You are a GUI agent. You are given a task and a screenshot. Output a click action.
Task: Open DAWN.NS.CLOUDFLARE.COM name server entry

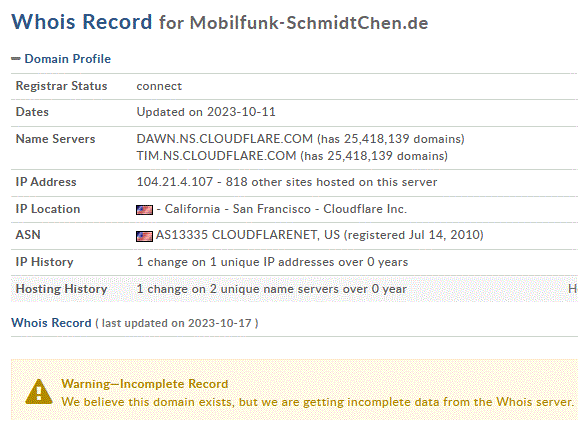click(225, 139)
